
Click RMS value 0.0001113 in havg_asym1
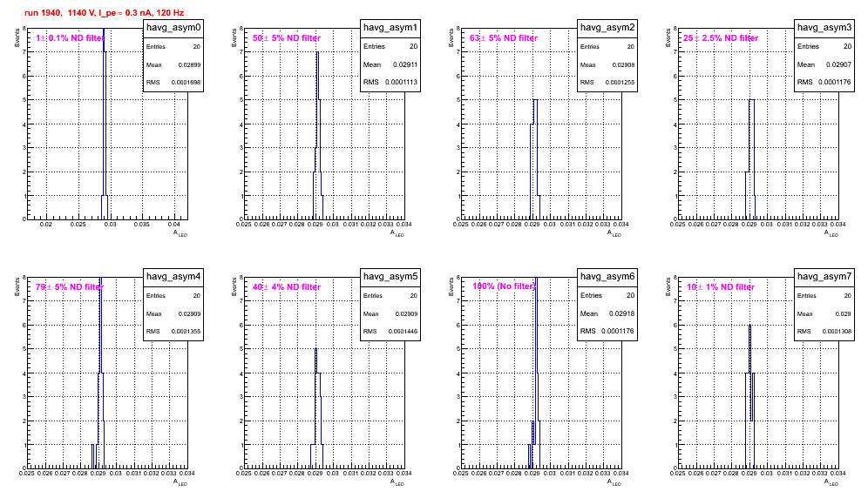401,83
